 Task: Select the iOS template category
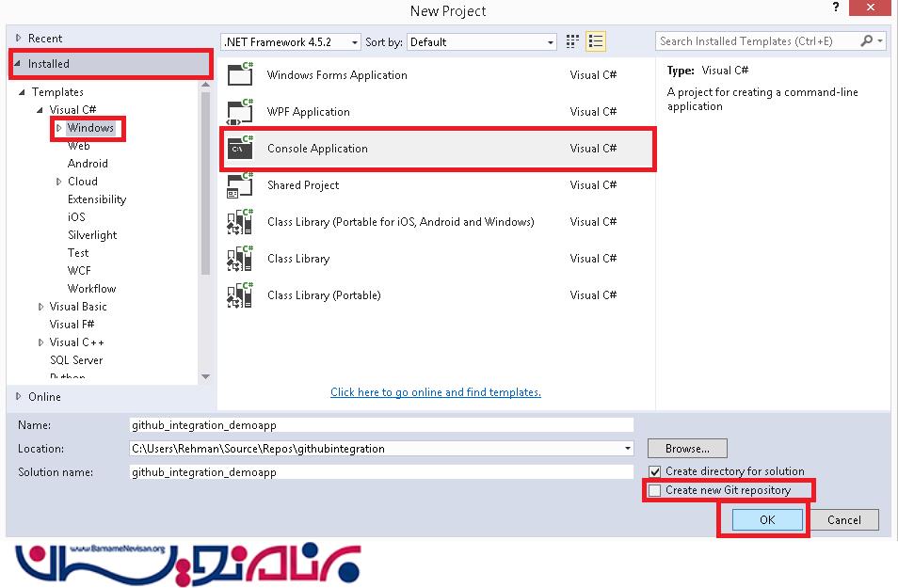[x=76, y=217]
